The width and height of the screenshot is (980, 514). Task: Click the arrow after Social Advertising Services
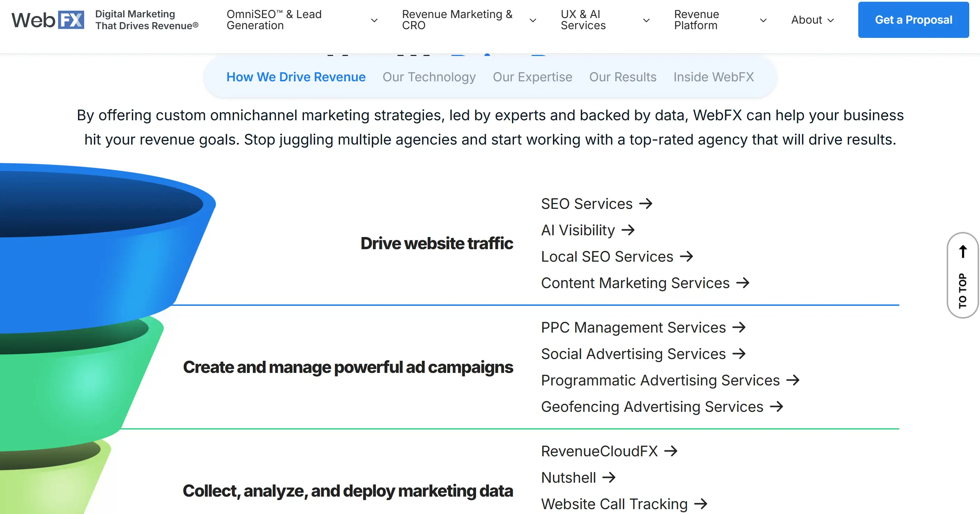point(739,354)
